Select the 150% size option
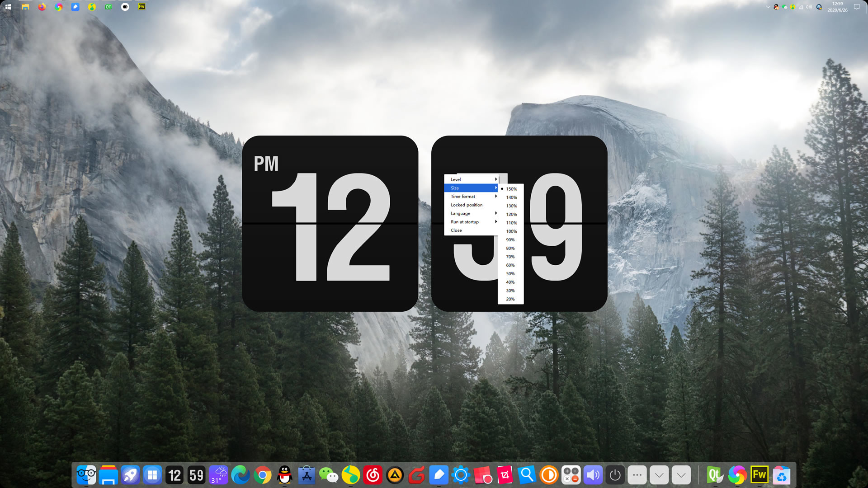 (x=511, y=189)
